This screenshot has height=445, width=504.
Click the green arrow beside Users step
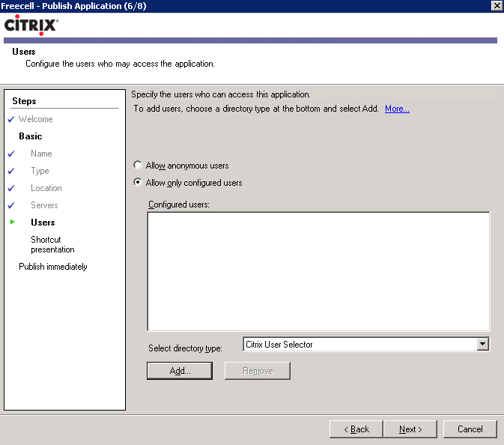click(x=12, y=222)
